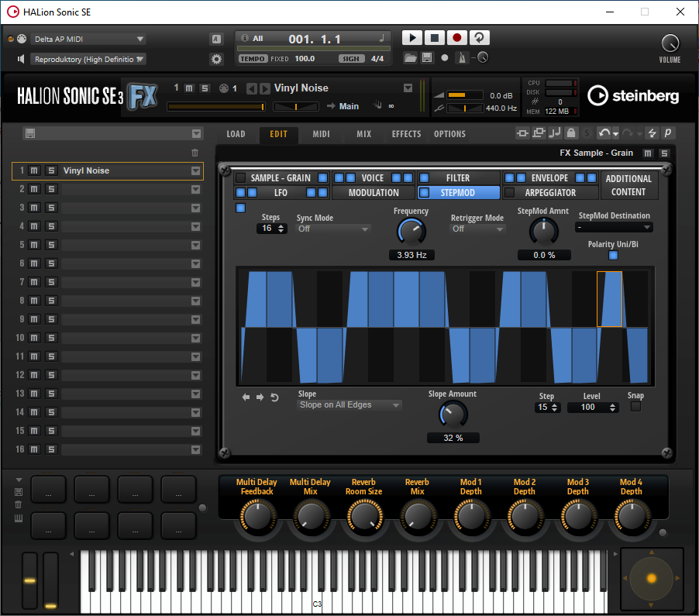Switch to the LOAD tab
Viewport: 699px width, 616px height.
(236, 134)
